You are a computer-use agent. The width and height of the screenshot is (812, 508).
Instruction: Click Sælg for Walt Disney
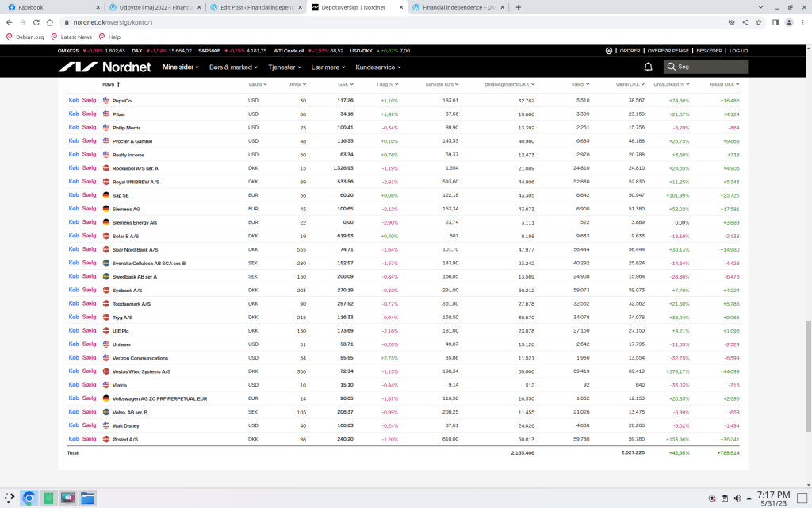pos(89,425)
